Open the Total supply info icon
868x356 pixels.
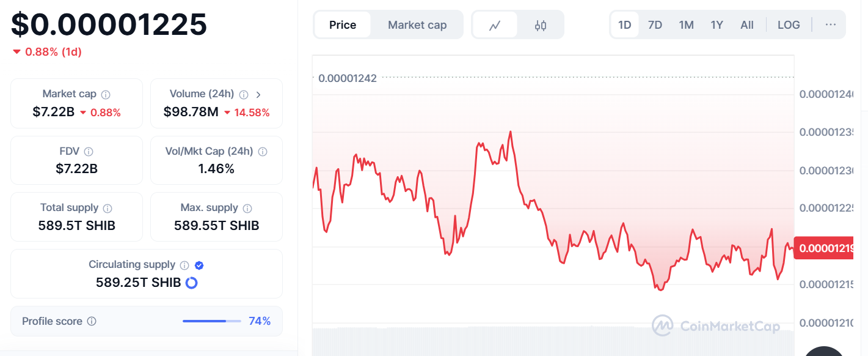tap(108, 209)
